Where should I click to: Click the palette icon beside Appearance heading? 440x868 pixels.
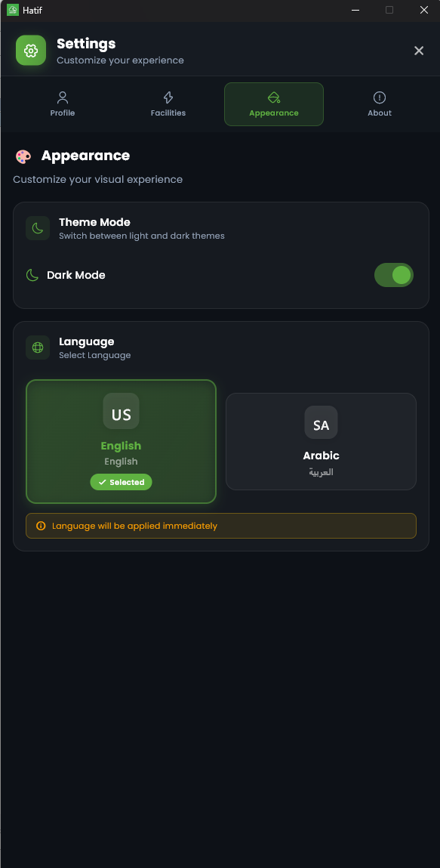click(x=23, y=156)
